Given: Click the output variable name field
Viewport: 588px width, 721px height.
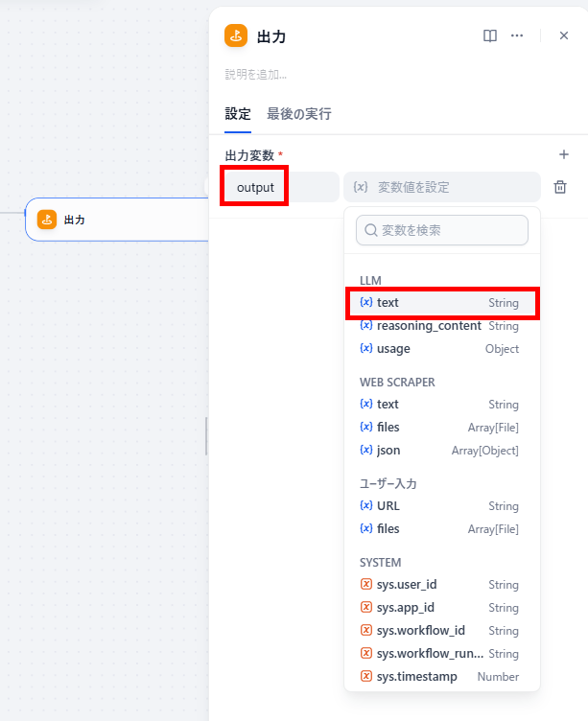Looking at the screenshot, I should pos(282,187).
